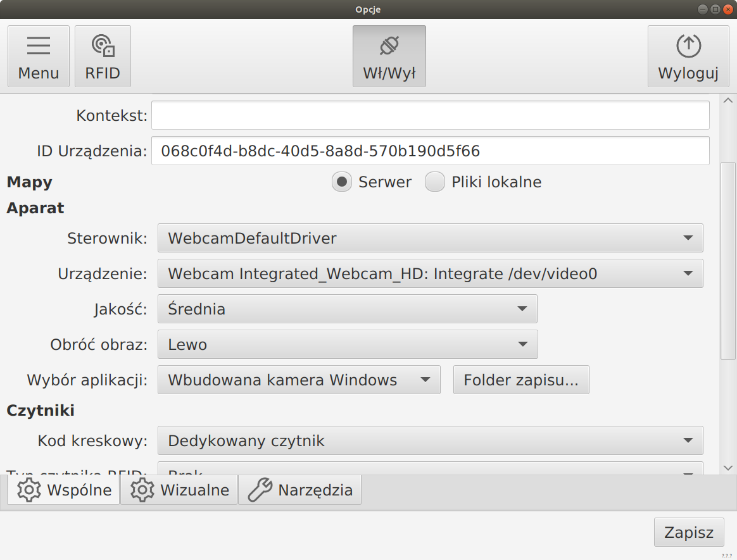Click the gear icon on Wizualne tab
This screenshot has height=560, width=737.
point(142,490)
